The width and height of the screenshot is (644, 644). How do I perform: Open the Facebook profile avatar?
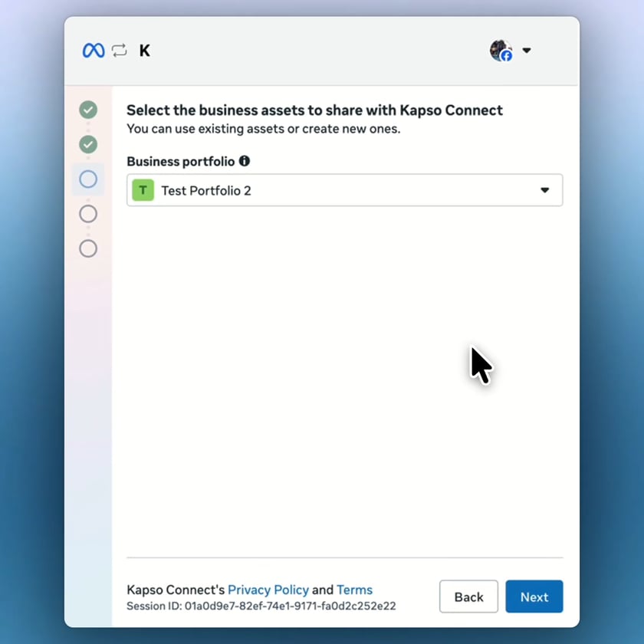(x=501, y=51)
